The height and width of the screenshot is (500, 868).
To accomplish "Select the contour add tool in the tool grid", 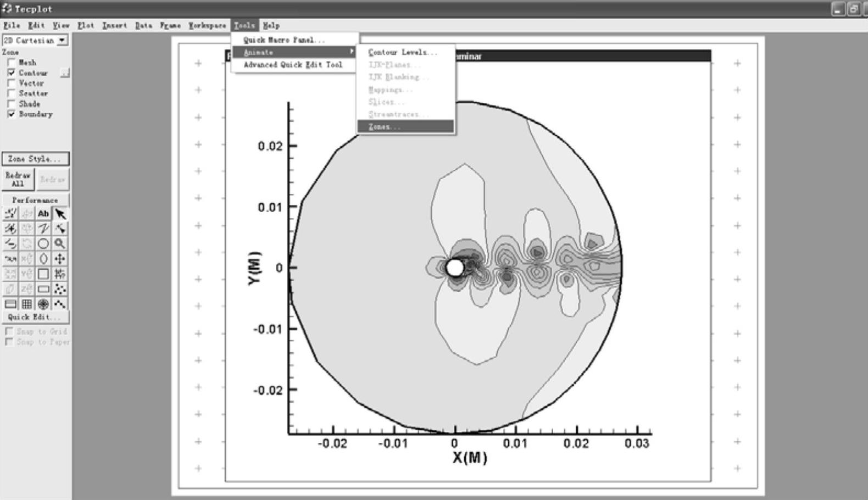I will pos(10,214).
